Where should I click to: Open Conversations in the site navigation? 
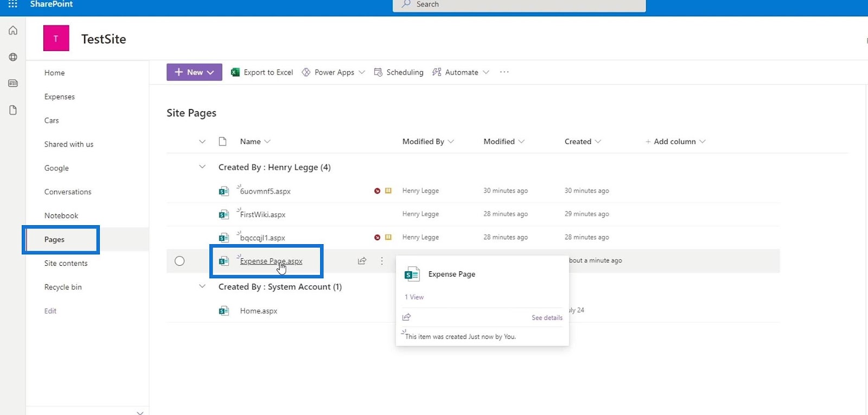tap(68, 192)
